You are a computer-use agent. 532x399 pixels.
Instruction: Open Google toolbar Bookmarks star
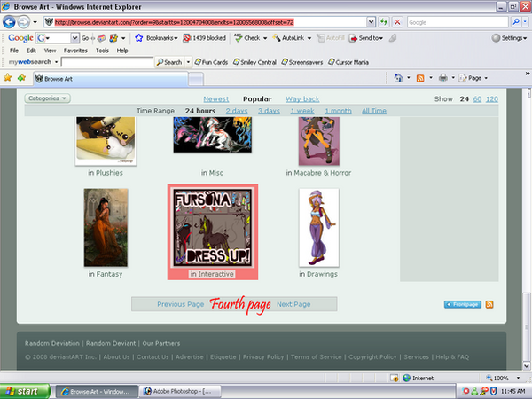(139, 38)
